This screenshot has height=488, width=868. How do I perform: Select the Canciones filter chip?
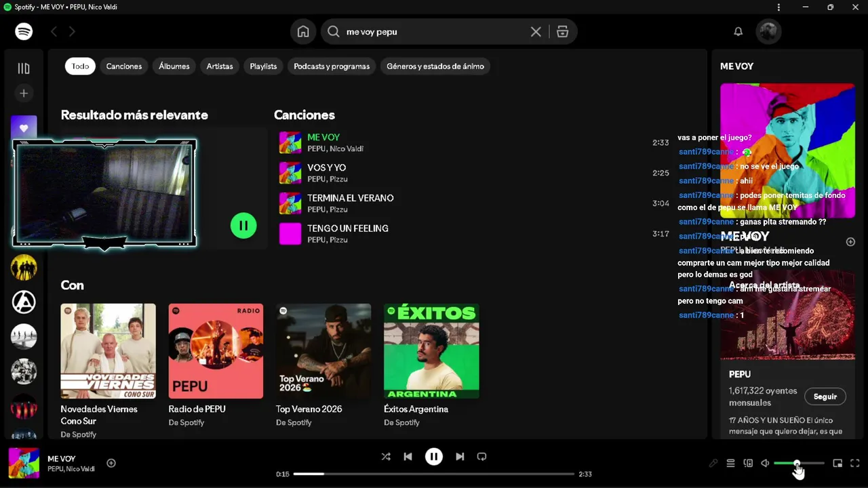[x=124, y=66]
